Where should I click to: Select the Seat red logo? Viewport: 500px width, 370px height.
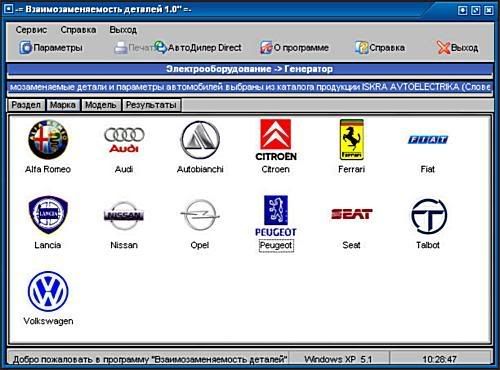[352, 214]
